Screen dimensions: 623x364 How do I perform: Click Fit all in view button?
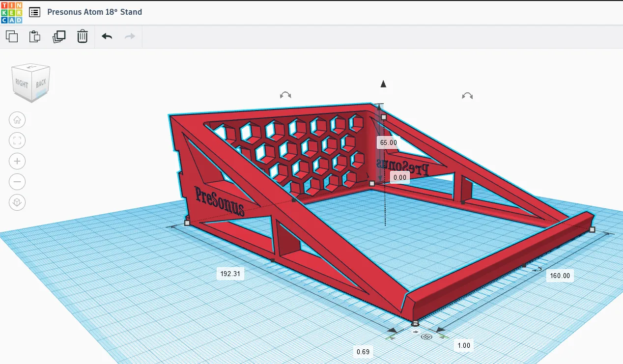tap(17, 141)
